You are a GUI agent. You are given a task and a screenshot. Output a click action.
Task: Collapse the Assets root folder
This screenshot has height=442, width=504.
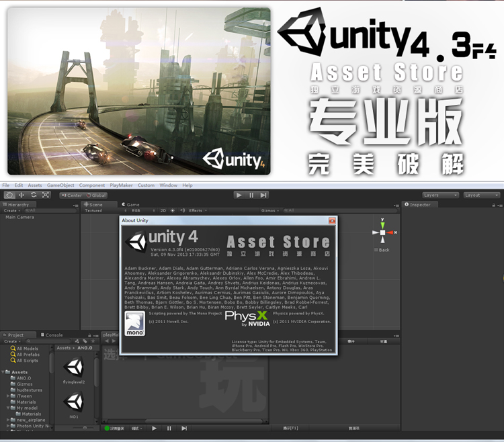[x=3, y=372]
